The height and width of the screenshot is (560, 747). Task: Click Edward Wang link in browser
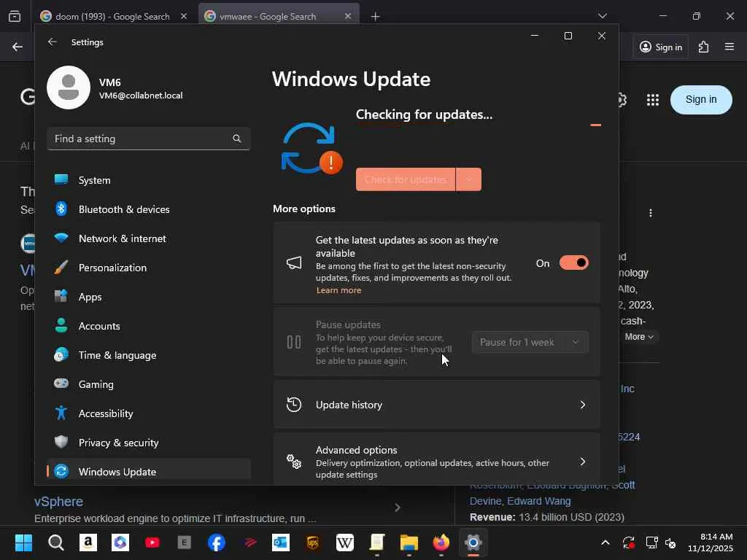[539, 501]
